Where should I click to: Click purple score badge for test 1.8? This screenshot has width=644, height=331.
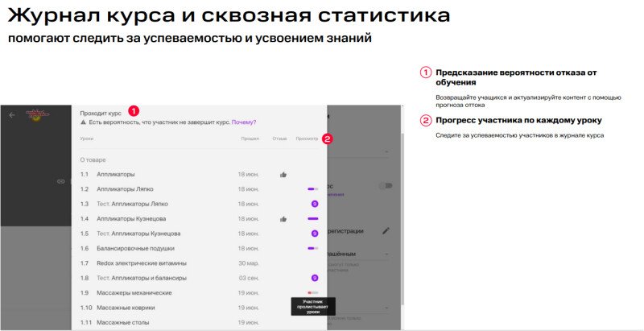tap(315, 278)
